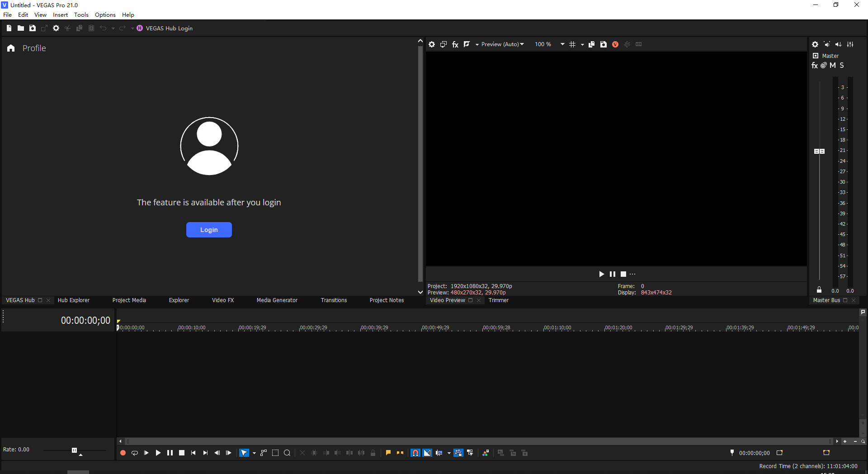Toggle split screen view in preview
This screenshot has width=868, height=474.
(x=467, y=44)
